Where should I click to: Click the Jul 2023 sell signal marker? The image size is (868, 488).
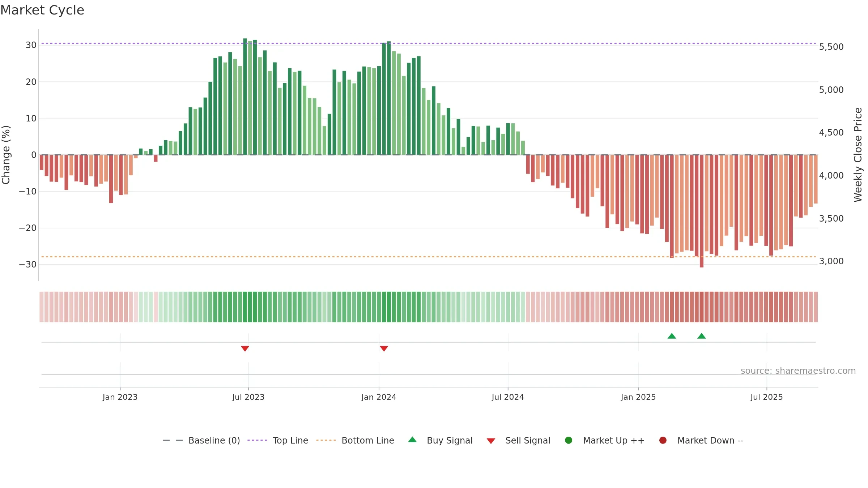click(245, 348)
